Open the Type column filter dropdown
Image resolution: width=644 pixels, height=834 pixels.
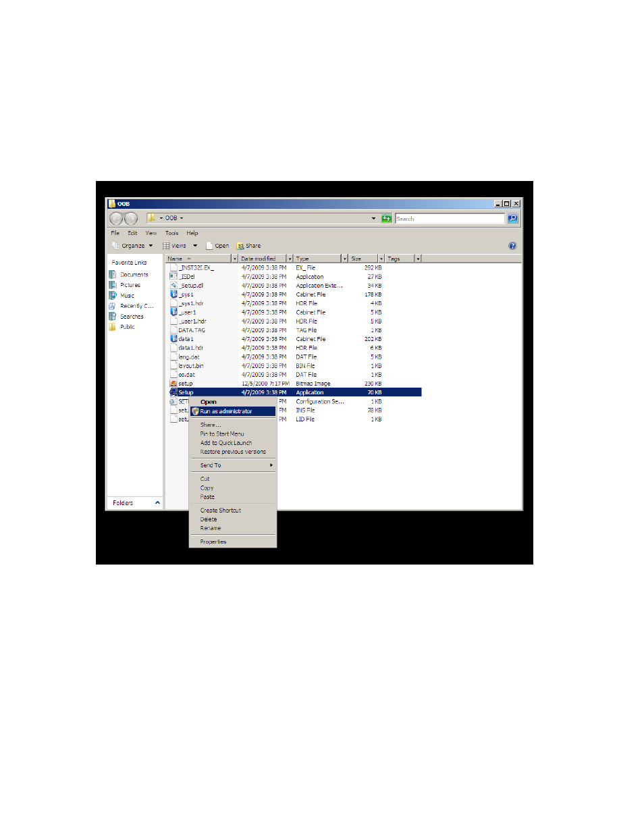(x=344, y=259)
